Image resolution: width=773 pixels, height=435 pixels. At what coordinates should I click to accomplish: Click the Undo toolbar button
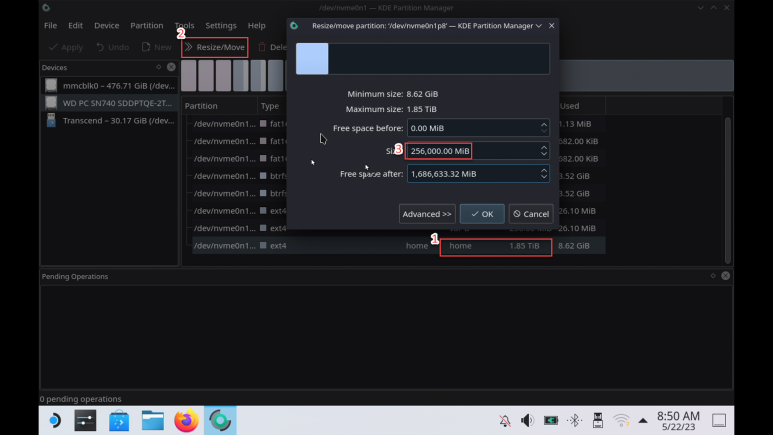coord(112,47)
